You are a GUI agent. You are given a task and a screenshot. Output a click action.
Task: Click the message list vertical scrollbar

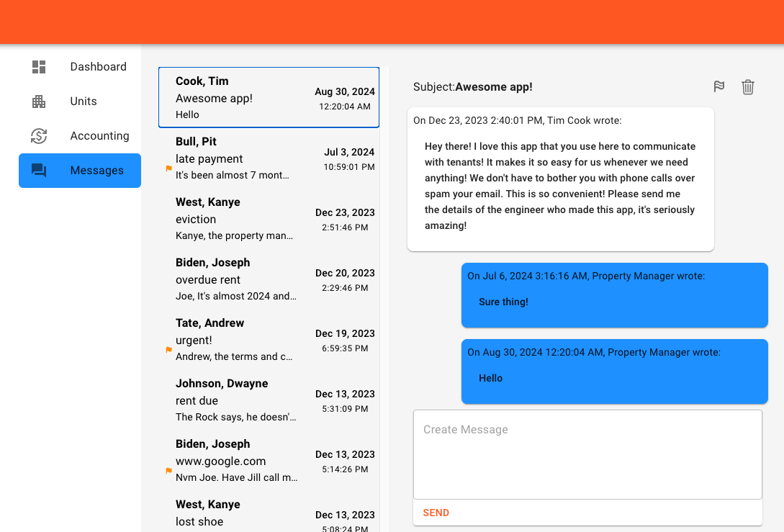click(384, 288)
